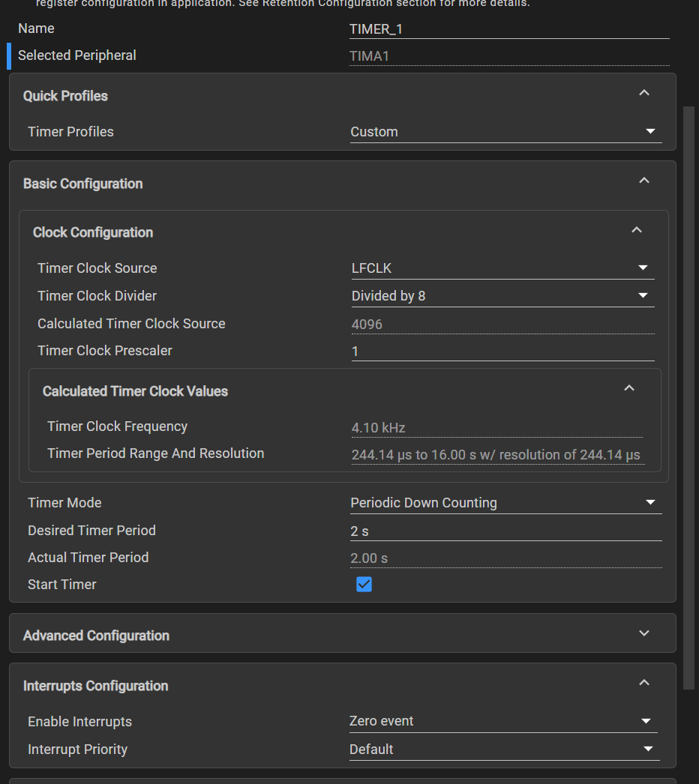Screen dimensions: 699x784
Task: Collapse the Clock Configuration subsection
Action: click(636, 230)
